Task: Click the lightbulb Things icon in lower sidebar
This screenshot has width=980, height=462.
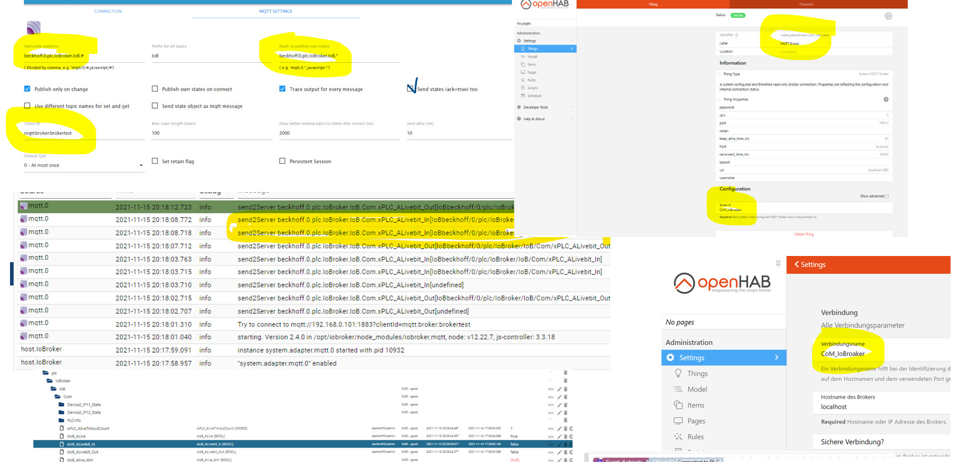Action: tap(678, 373)
